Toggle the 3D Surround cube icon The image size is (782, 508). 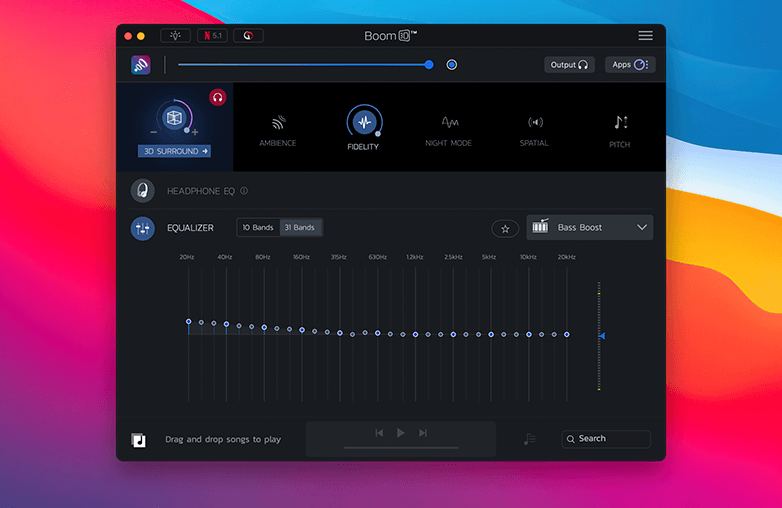point(174,118)
